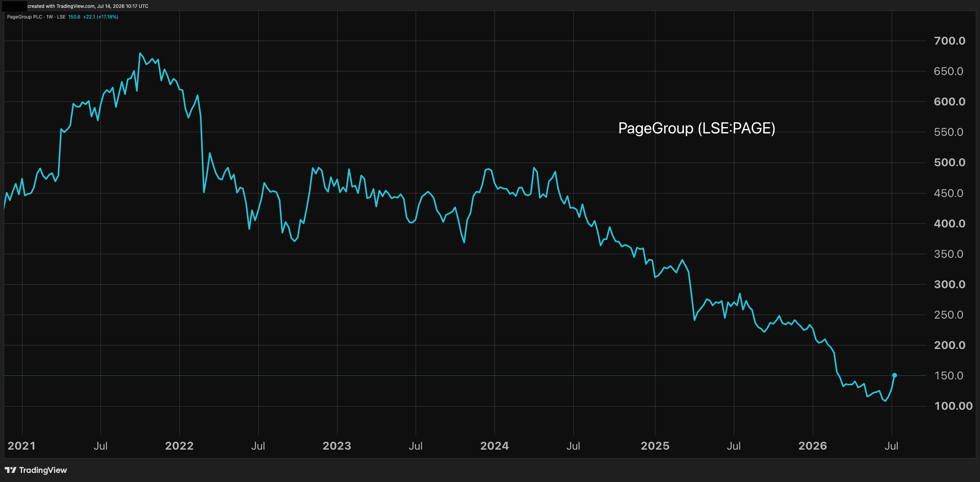Viewport: 980px width, 482px height.
Task: Click the Jul label after 2024
Action: (x=573, y=446)
